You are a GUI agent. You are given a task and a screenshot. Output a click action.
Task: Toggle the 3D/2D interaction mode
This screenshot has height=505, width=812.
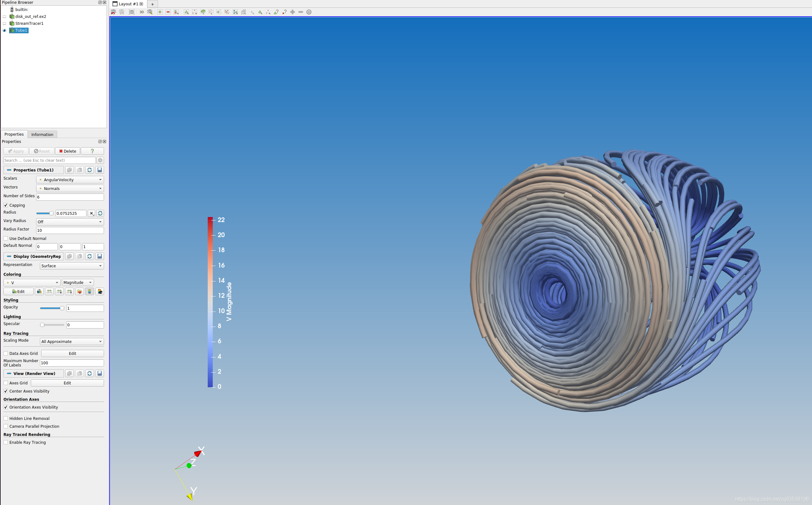click(x=141, y=12)
